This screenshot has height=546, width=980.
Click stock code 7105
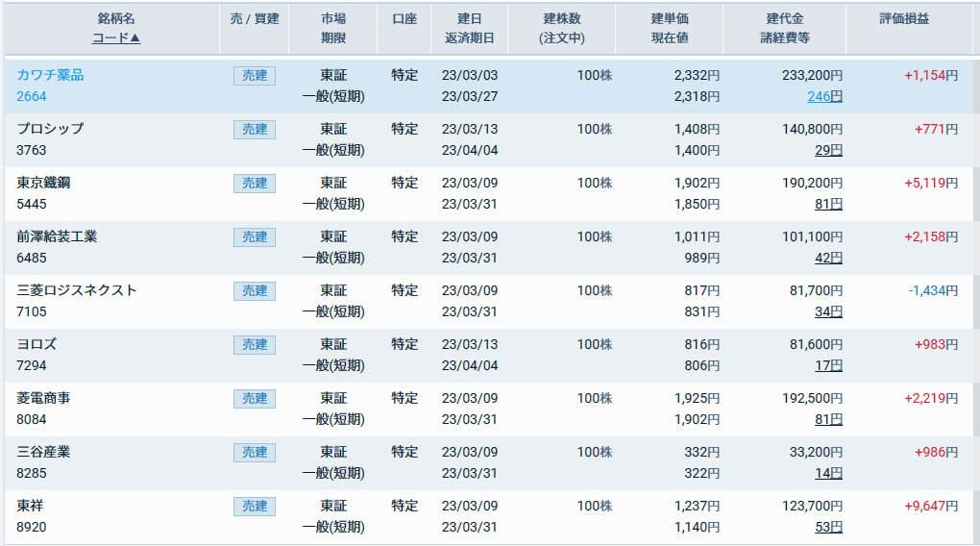[32, 311]
